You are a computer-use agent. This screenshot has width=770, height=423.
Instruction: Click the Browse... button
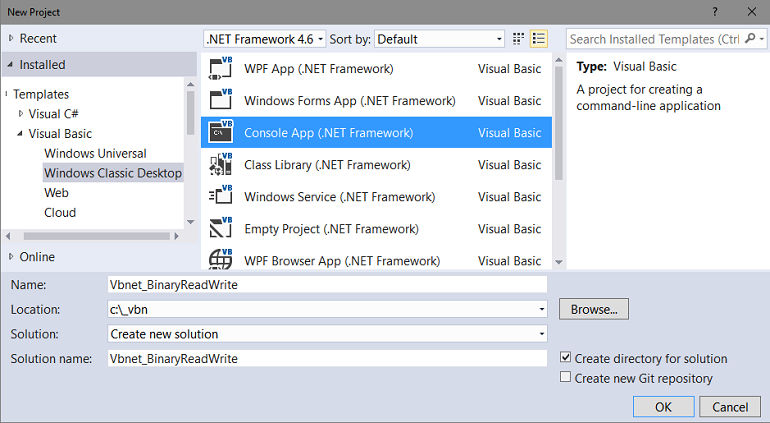(x=594, y=309)
